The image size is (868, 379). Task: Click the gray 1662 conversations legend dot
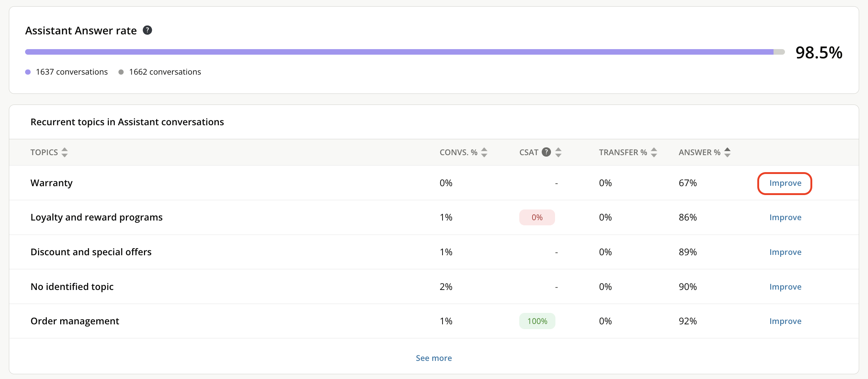tap(121, 72)
